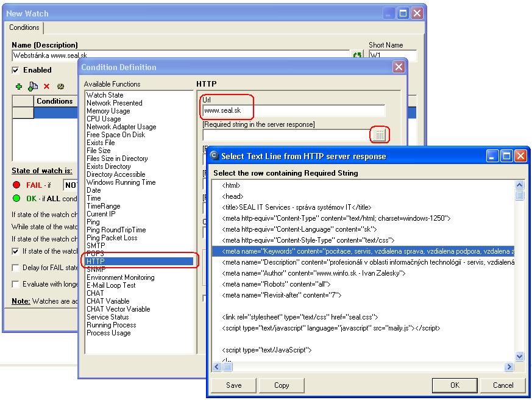Click Cancel in Select Text Line dialog
The image size is (532, 400).
click(503, 385)
